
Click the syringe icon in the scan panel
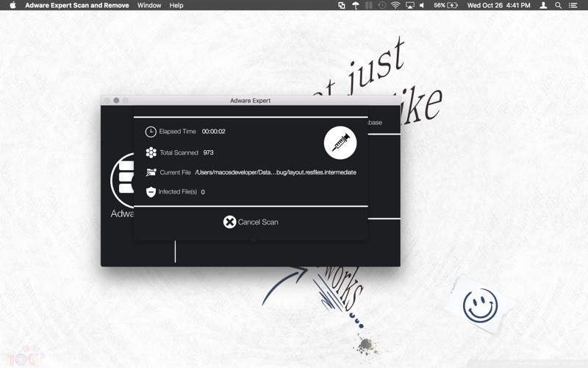(340, 143)
